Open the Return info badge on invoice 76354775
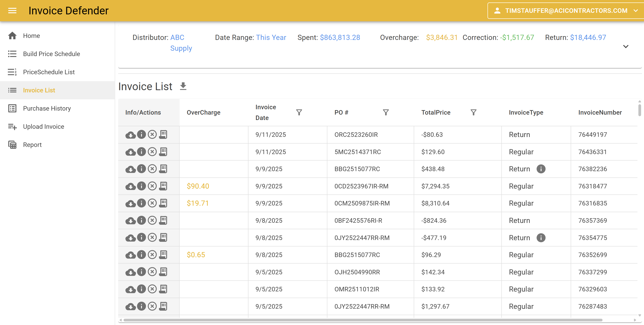 pyautogui.click(x=541, y=238)
